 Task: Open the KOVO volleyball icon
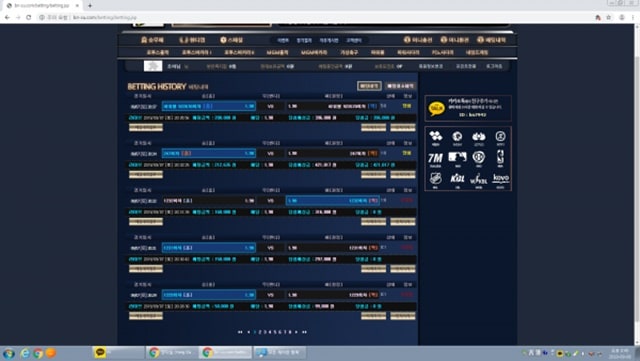(500, 178)
